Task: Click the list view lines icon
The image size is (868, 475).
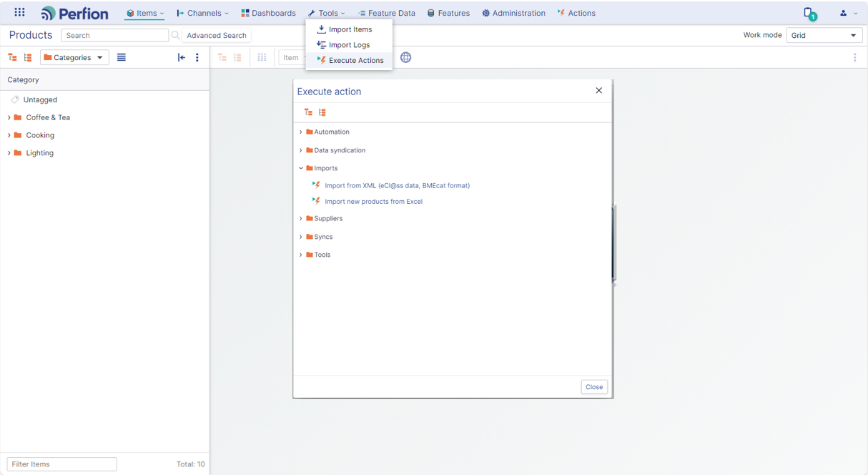Action: point(122,57)
